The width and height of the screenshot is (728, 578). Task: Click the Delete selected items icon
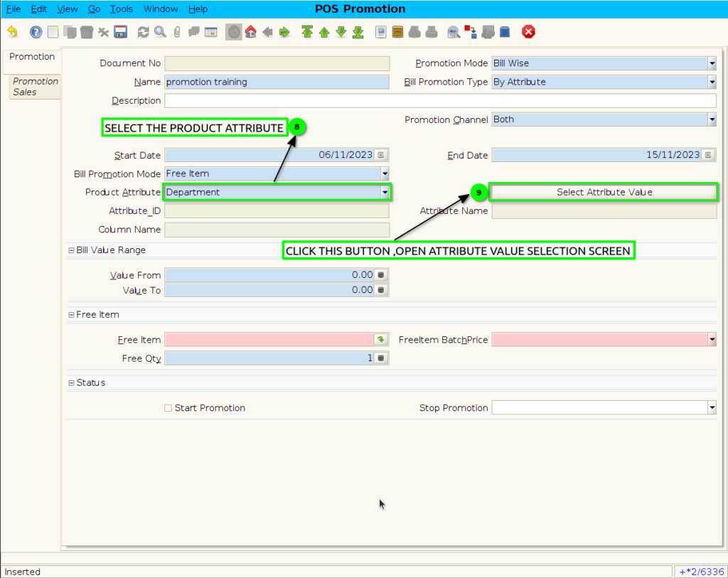[x=104, y=32]
